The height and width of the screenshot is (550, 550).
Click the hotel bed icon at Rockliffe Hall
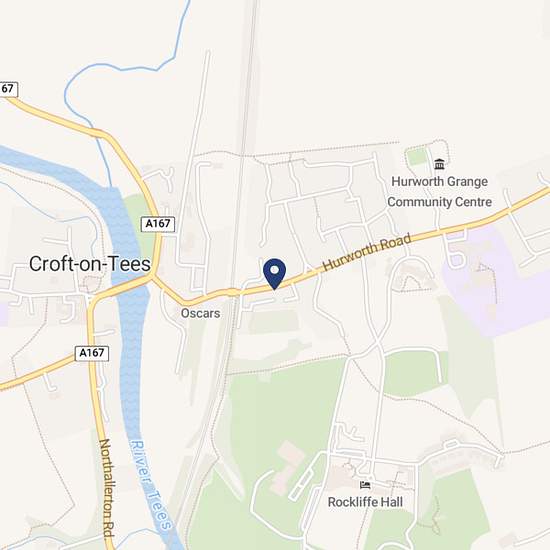365,485
